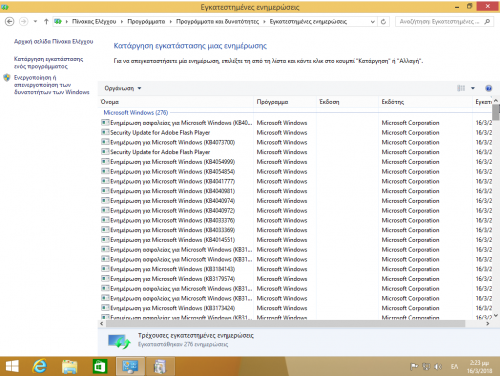Open the recent locations dropdown arrow
The height and width of the screenshot is (376, 500).
pyautogui.click(x=35, y=22)
